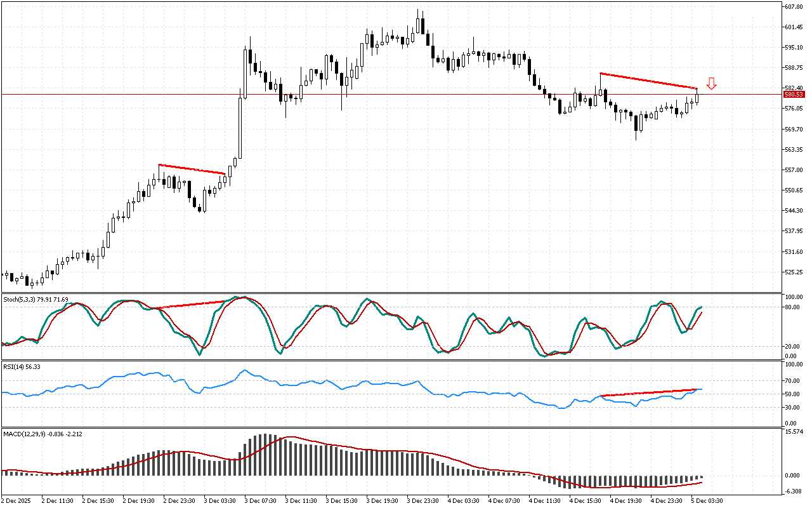Click the 607.80 price scale label
Viewport: 812px width, 508px height.
794,7
